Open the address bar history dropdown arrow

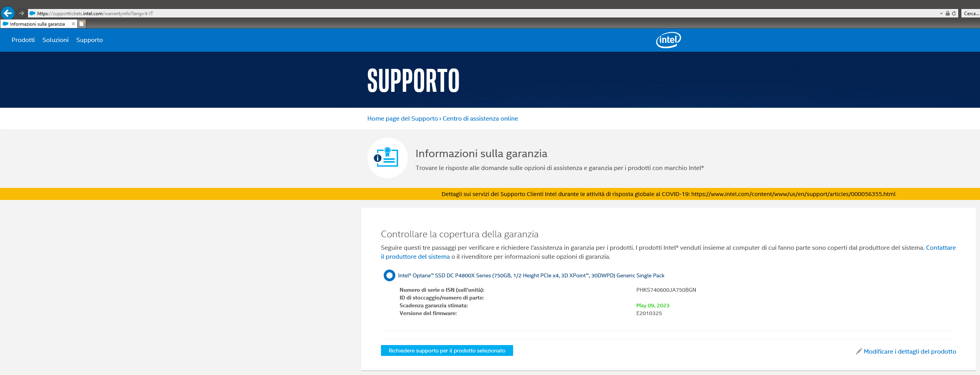tap(941, 14)
